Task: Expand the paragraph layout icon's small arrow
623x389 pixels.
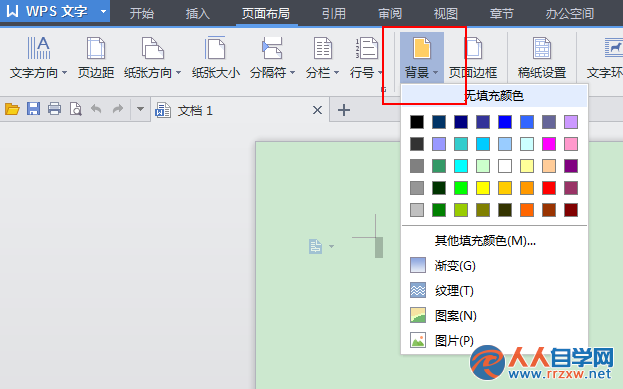Action: [x=331, y=246]
